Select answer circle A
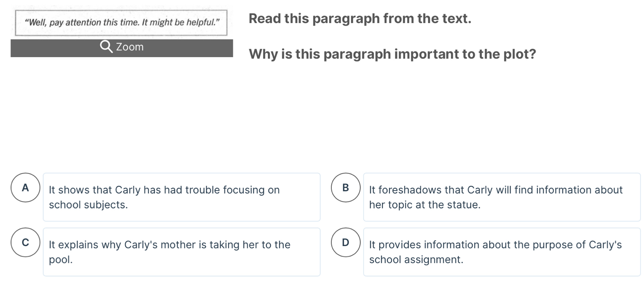The width and height of the screenshot is (644, 286). [x=26, y=188]
